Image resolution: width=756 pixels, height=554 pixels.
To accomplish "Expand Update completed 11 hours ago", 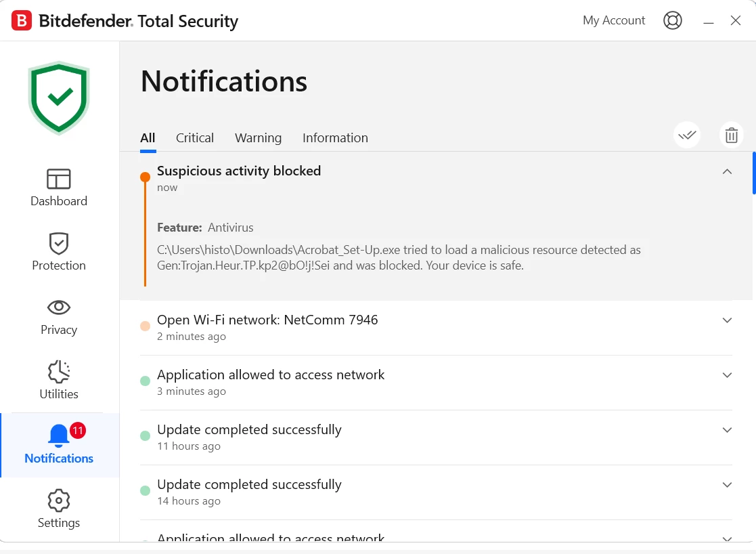I will click(727, 430).
